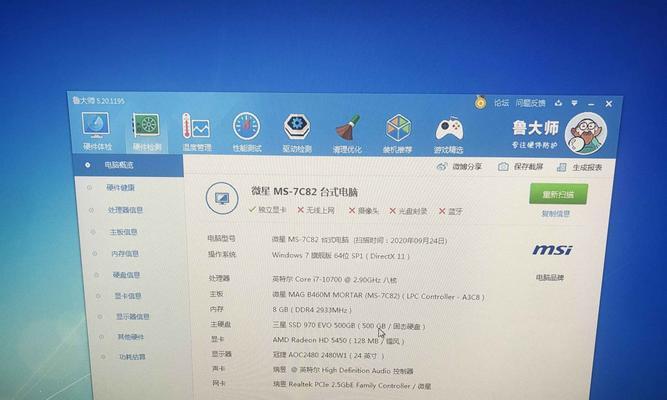Select 显示器信息 in the sidebar

point(133,317)
